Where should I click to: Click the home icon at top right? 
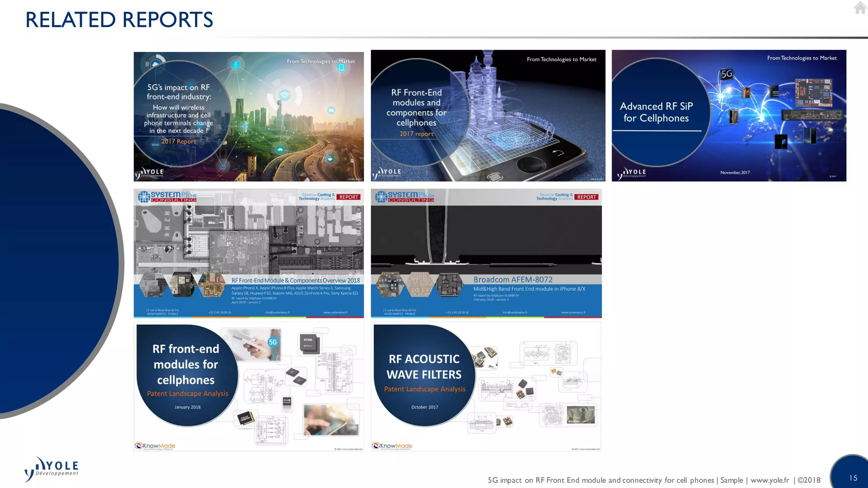860,8
